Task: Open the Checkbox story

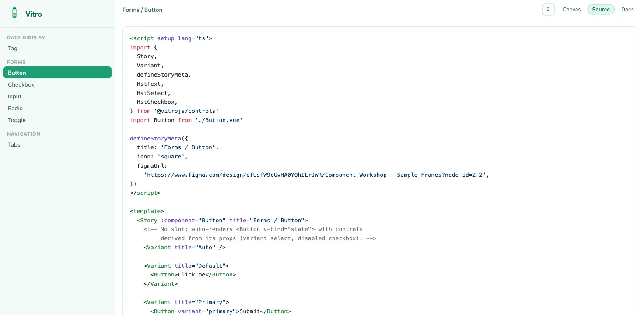Action: 57,84
